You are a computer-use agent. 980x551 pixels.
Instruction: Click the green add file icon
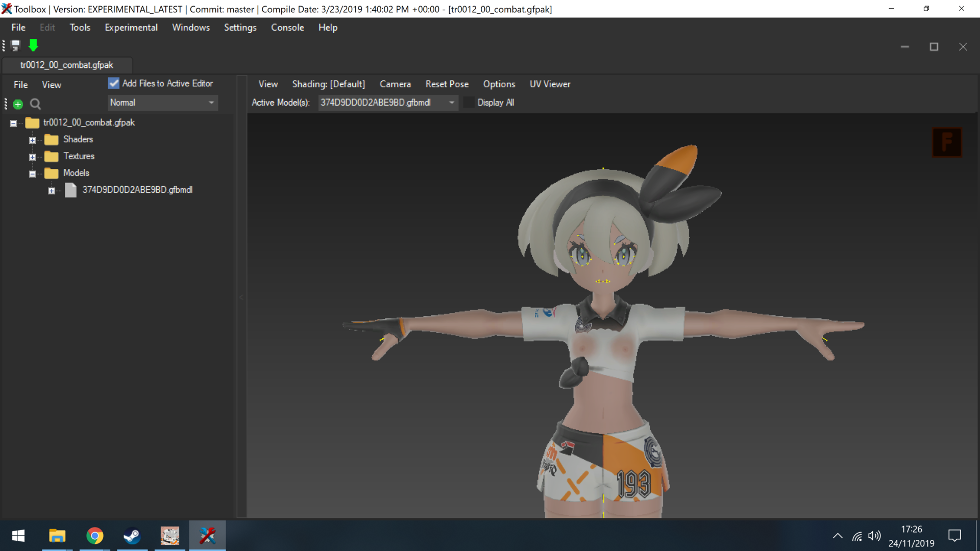[x=18, y=105]
